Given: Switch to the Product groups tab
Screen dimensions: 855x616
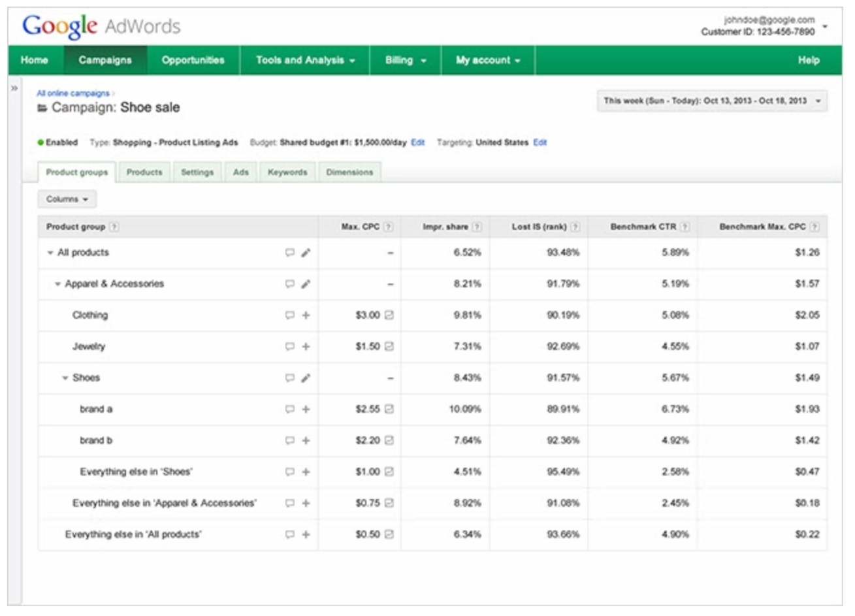Looking at the screenshot, I should tap(77, 172).
